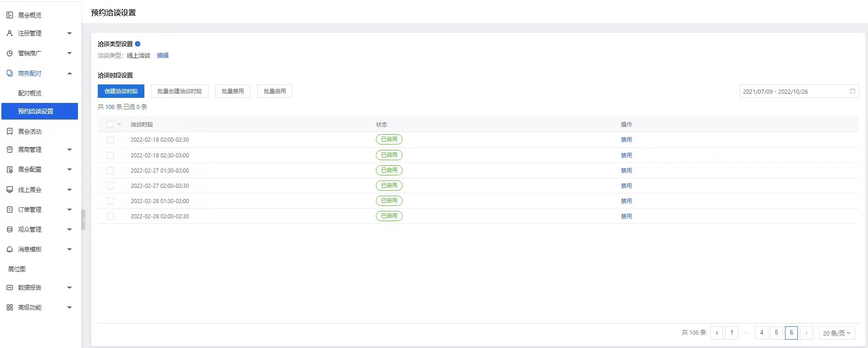868x348 pixels.
Task: Collapse the 商务配对 menu arrow
Action: (70, 73)
